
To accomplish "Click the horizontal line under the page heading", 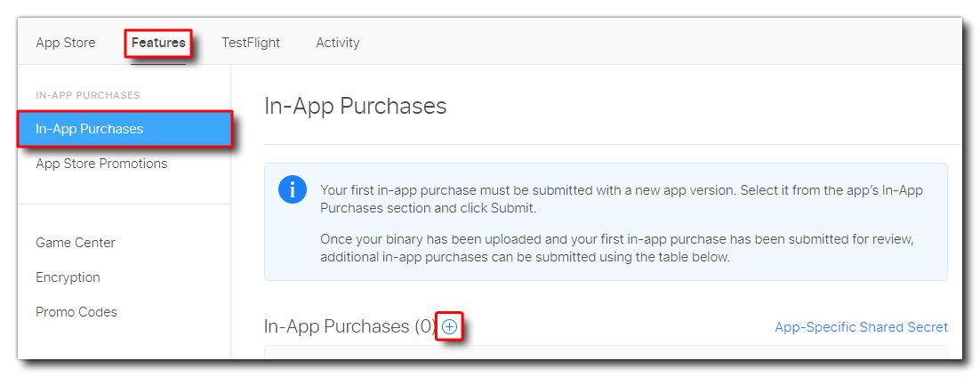I will click(612, 144).
